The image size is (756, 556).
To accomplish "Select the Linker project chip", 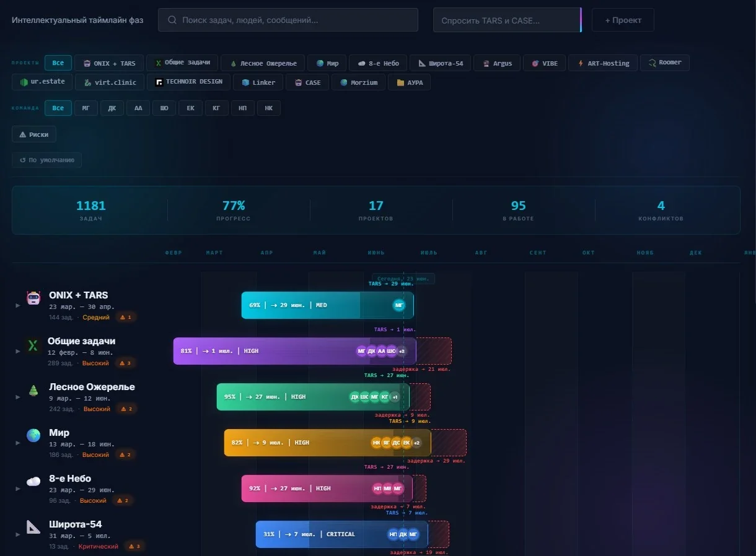I will (258, 82).
